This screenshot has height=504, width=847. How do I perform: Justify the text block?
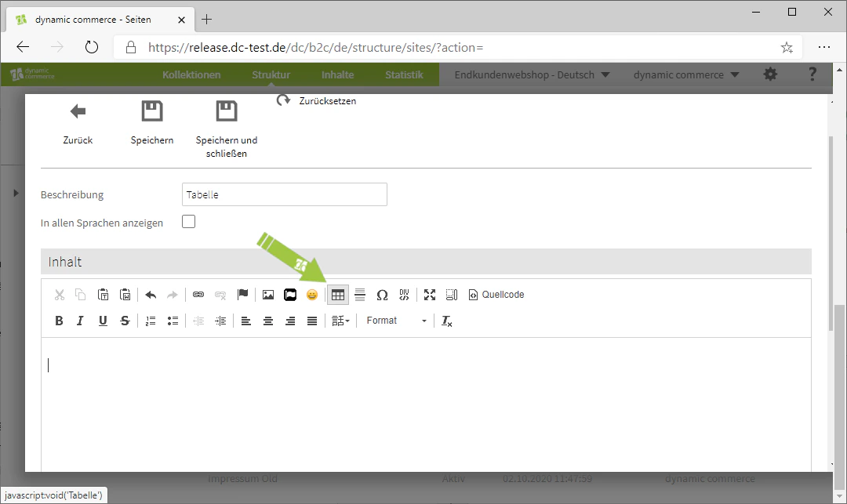click(x=312, y=321)
